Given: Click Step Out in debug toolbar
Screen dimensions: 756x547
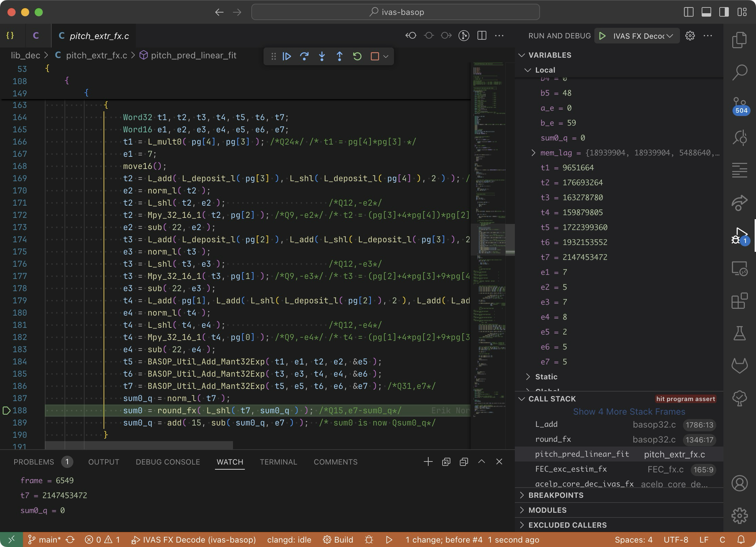Looking at the screenshot, I should point(339,56).
